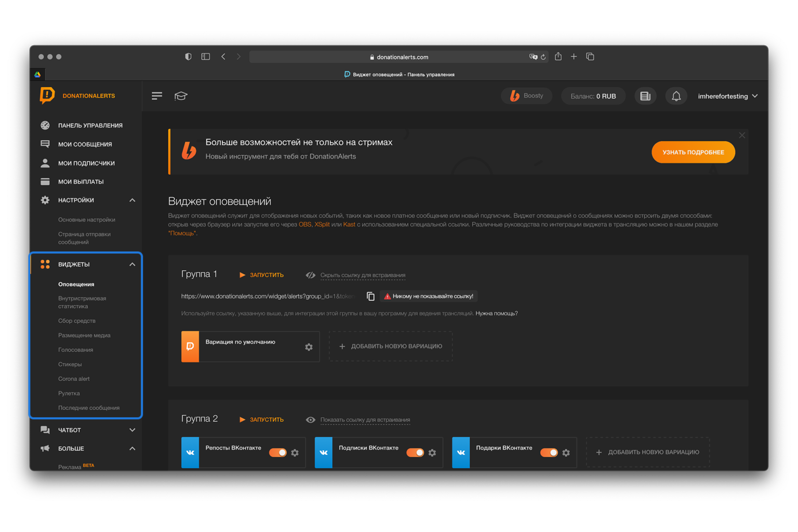Viewport: 798px width, 532px height.
Task: Open the graduation cap tutorials icon
Action: 181,96
